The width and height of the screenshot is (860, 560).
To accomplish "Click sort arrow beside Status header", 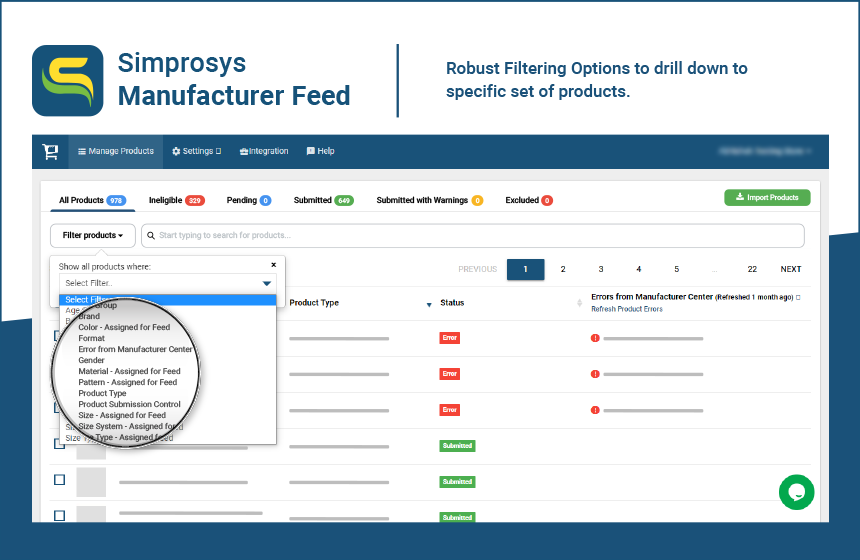I will click(x=429, y=304).
